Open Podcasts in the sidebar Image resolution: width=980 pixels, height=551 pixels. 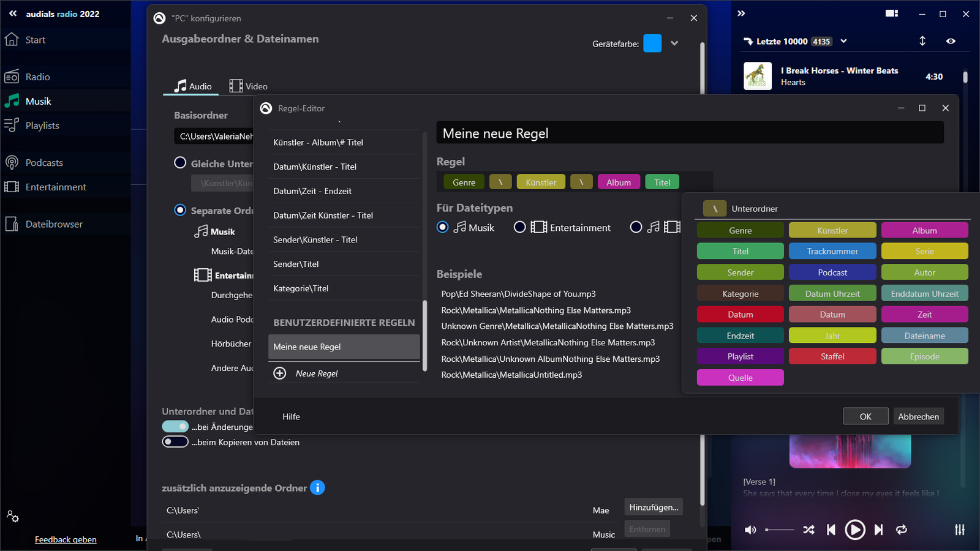point(44,162)
